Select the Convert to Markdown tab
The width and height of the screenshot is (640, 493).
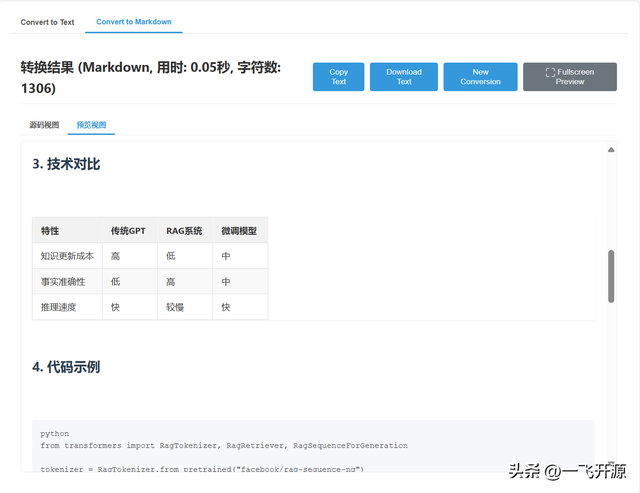click(133, 22)
